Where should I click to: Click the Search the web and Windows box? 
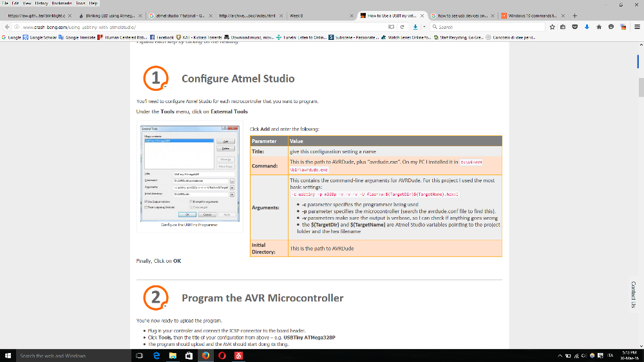click(x=73, y=356)
